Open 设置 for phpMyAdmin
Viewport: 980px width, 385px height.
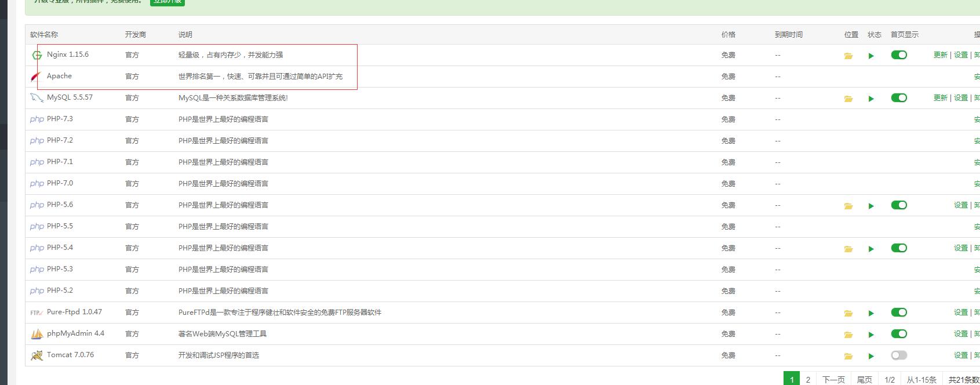[x=961, y=334]
